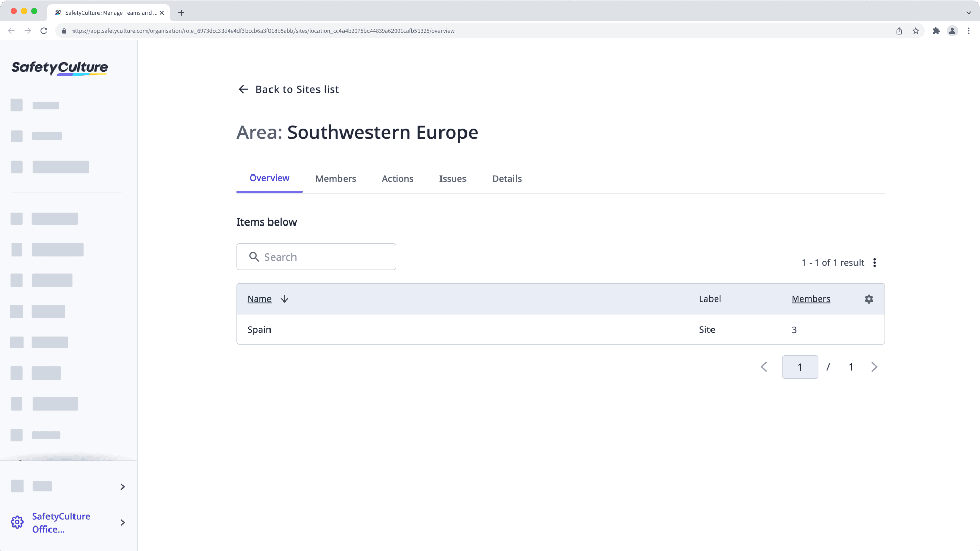Go to previous page of results
The width and height of the screenshot is (980, 551).
764,367
